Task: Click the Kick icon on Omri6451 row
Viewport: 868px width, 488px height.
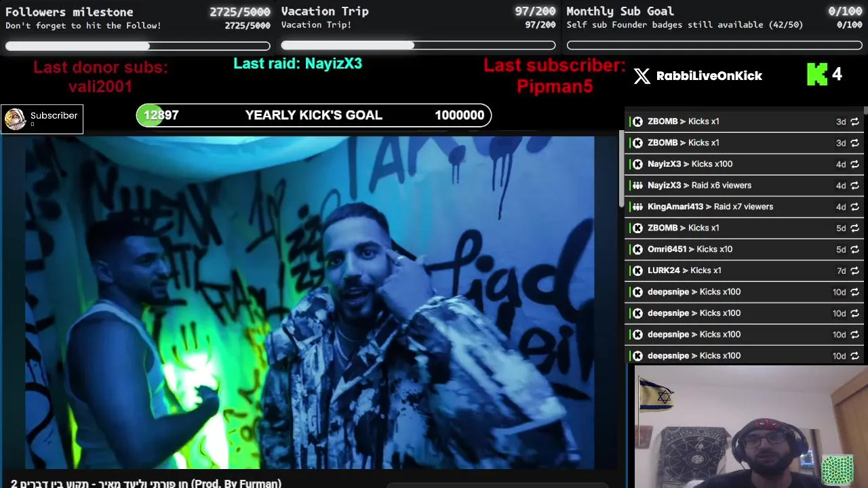Action: [637, 249]
